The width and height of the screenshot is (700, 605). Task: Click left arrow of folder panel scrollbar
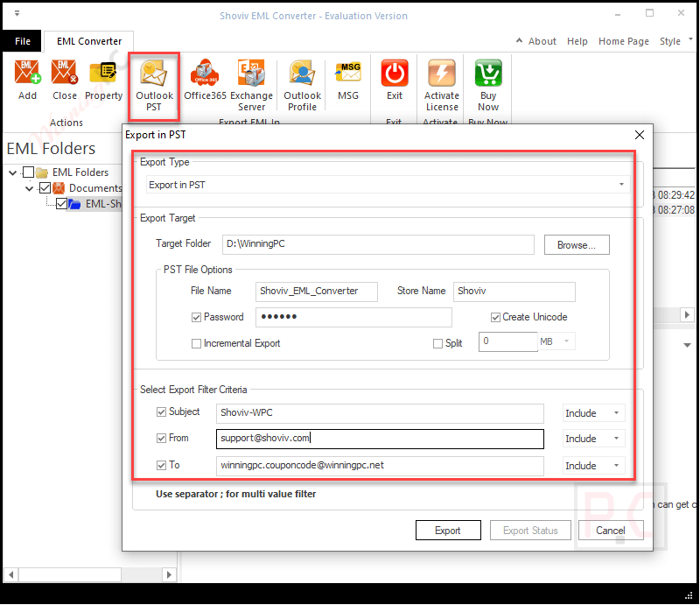coord(11,574)
